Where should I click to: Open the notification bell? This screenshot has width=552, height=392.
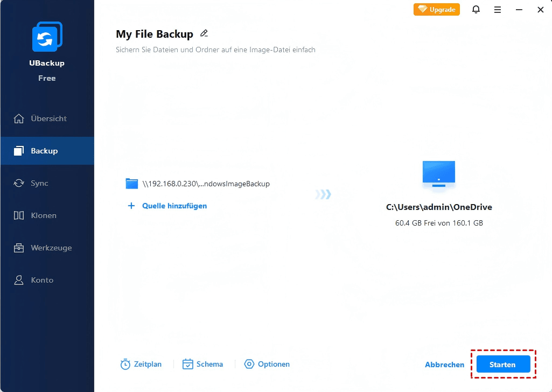coord(476,10)
